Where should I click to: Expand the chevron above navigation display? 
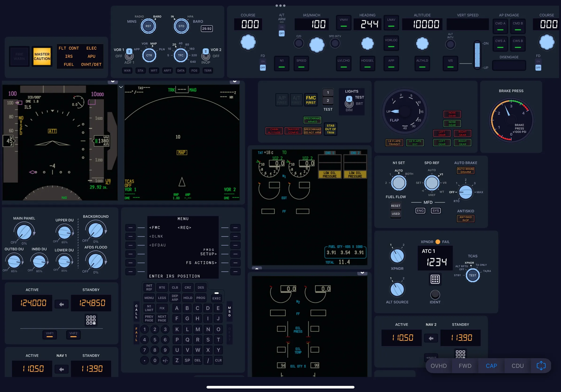121,87
